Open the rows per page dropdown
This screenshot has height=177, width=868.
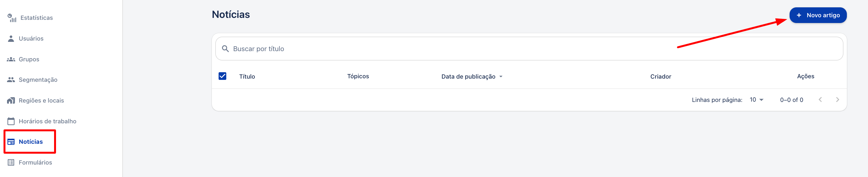pos(757,100)
